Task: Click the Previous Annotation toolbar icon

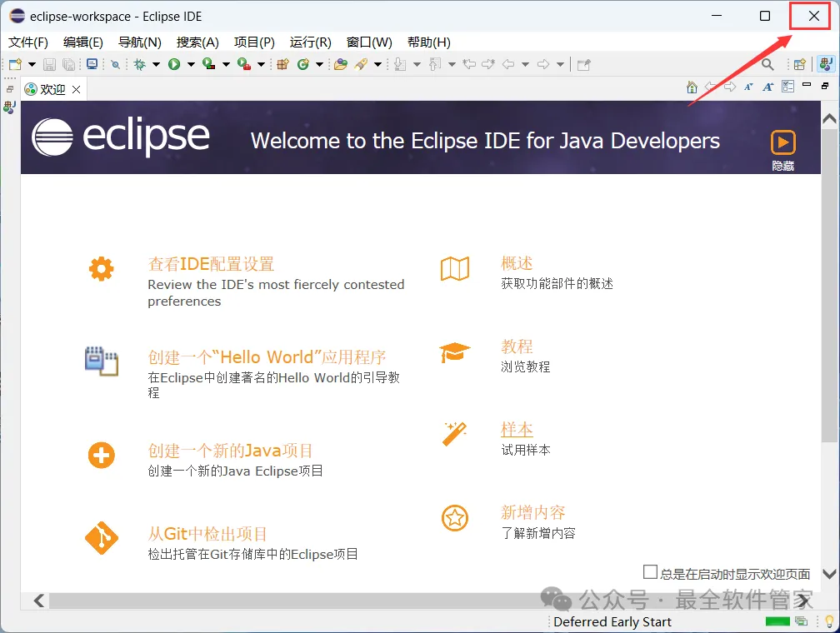Action: pos(435,65)
